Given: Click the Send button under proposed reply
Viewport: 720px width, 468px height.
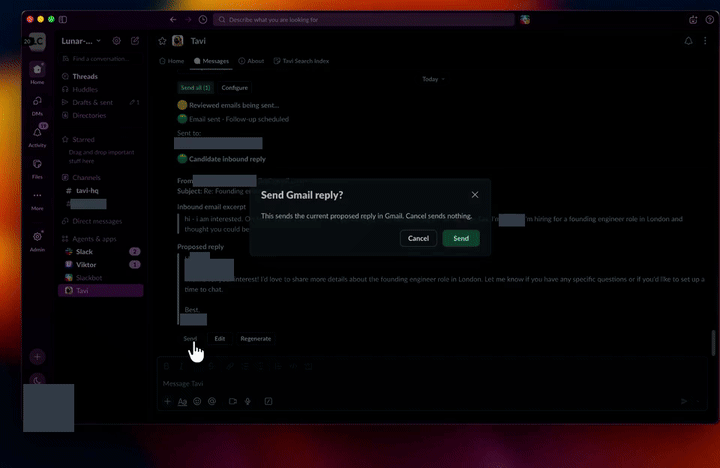Looking at the screenshot, I should pyautogui.click(x=190, y=338).
